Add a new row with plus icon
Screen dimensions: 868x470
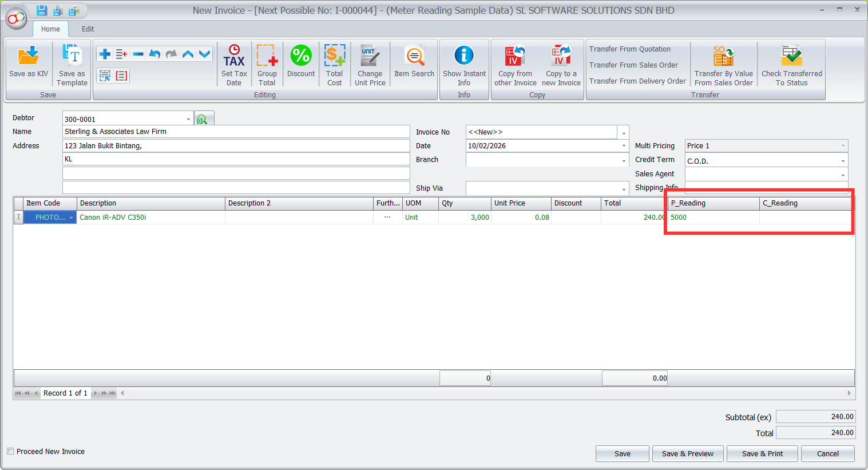pyautogui.click(x=105, y=54)
